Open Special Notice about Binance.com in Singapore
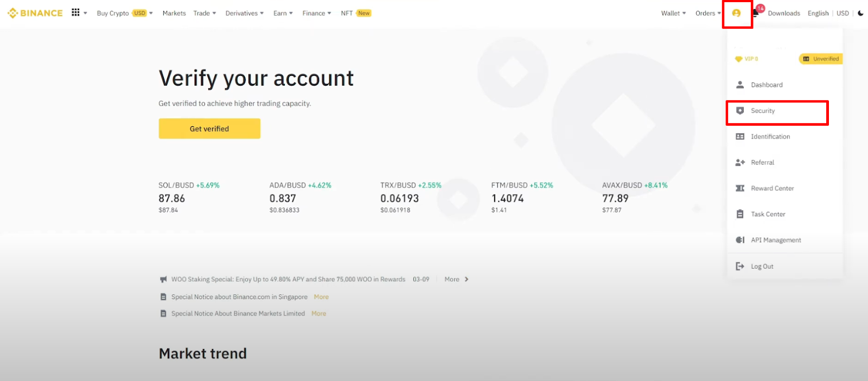868x381 pixels. [239, 297]
